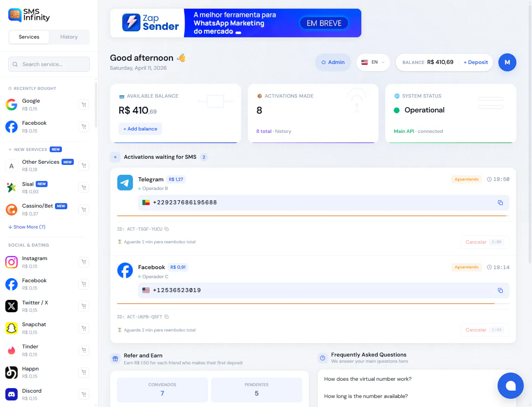The image size is (532, 407).
Task: Click the Facebook activation progress bar
Action: [x=313, y=304]
